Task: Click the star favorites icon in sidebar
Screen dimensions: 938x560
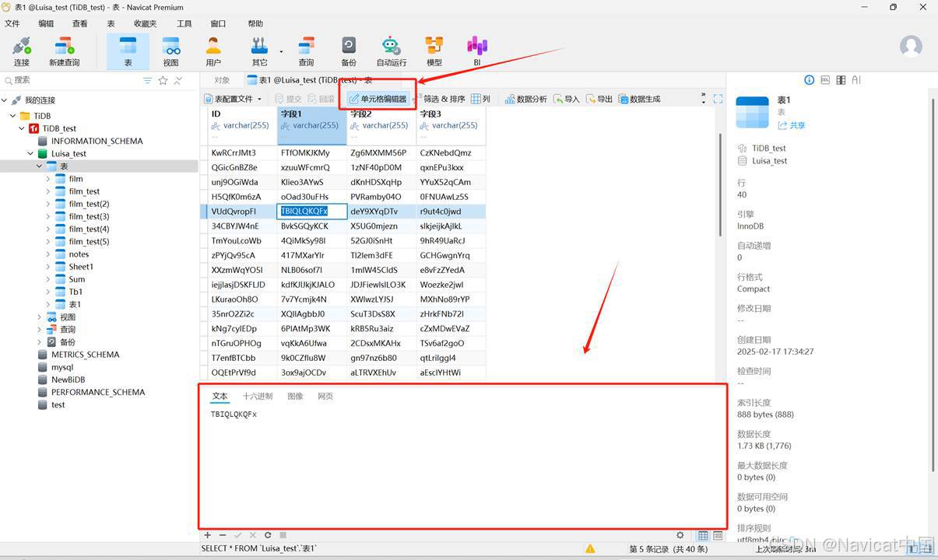Action: point(163,80)
